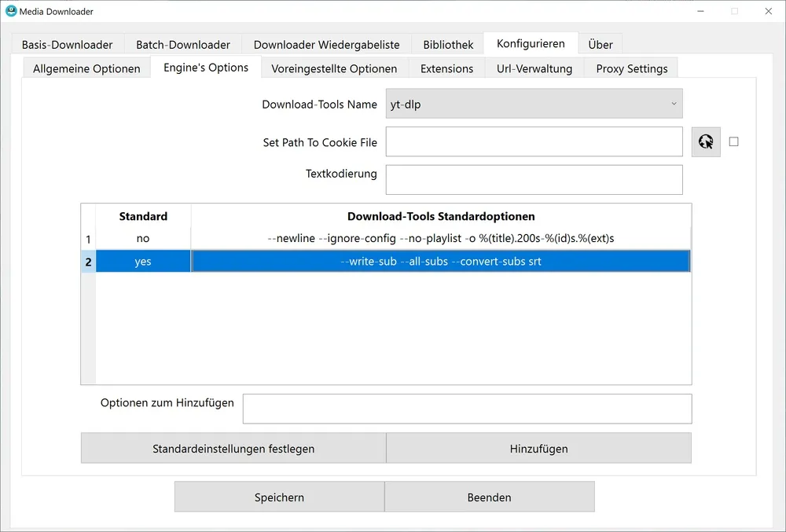Toggle the checkbox beside cookie file path
The width and height of the screenshot is (786, 532).
click(733, 142)
